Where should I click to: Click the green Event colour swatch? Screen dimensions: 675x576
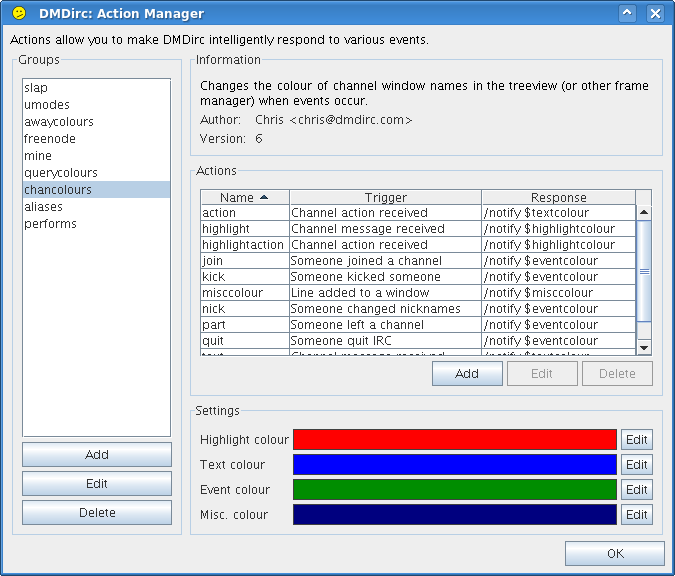455,489
